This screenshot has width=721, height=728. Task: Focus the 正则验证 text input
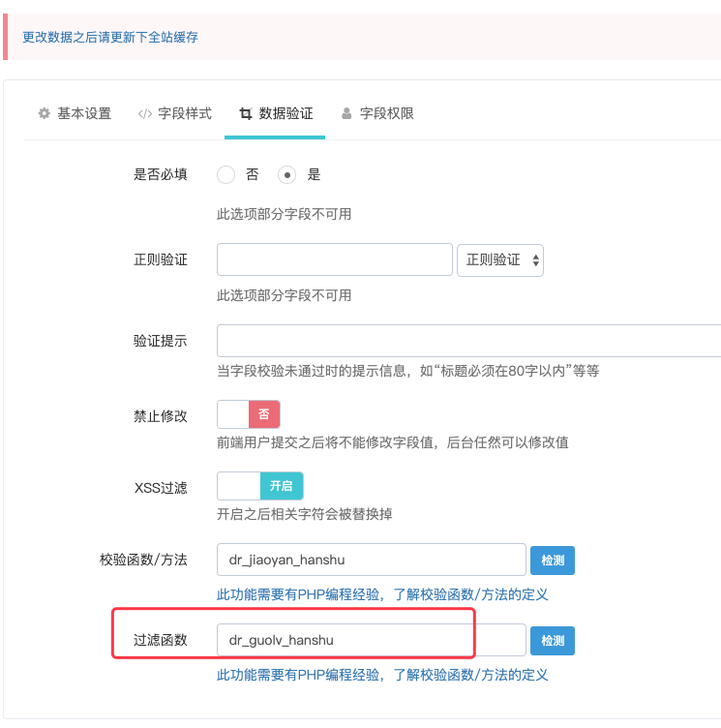[334, 259]
